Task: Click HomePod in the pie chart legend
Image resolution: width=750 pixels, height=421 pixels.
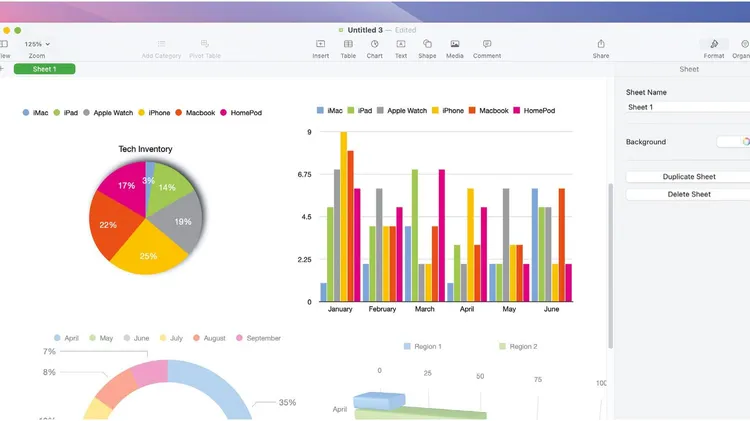Action: tap(241, 113)
